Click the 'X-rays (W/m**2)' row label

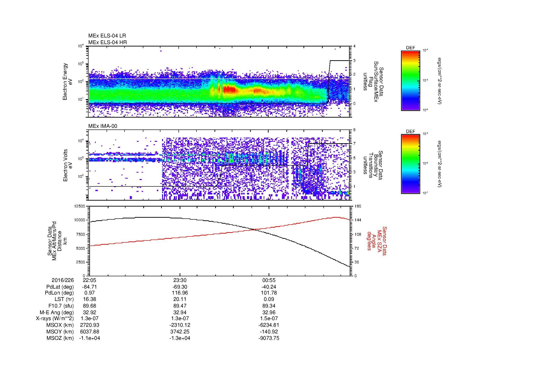tap(55, 318)
